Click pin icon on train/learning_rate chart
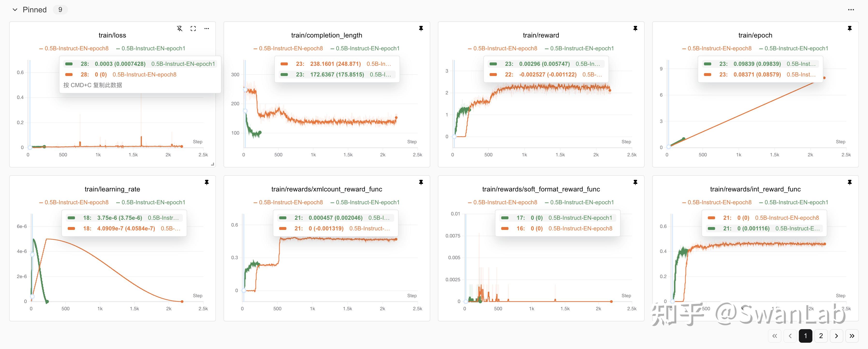 click(x=206, y=182)
